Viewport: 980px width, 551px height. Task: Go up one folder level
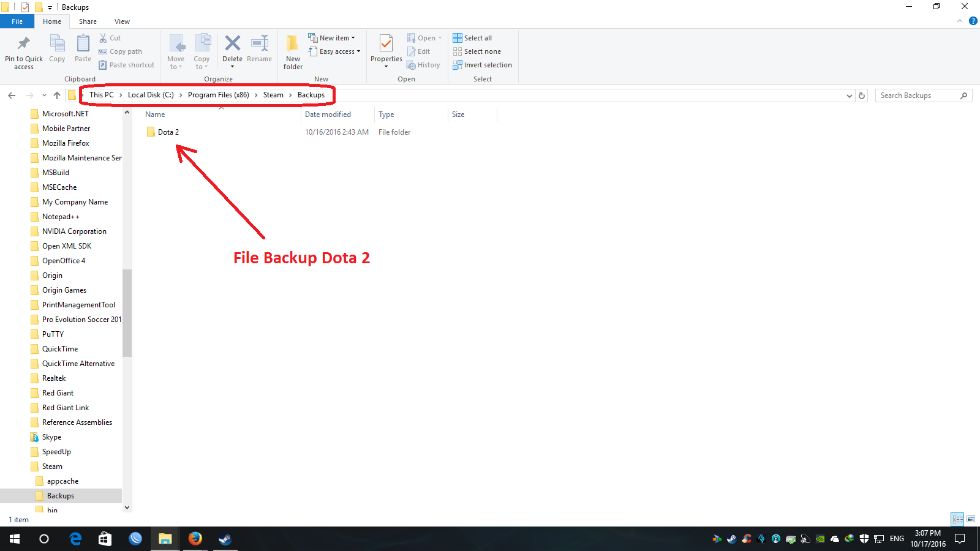click(x=57, y=96)
